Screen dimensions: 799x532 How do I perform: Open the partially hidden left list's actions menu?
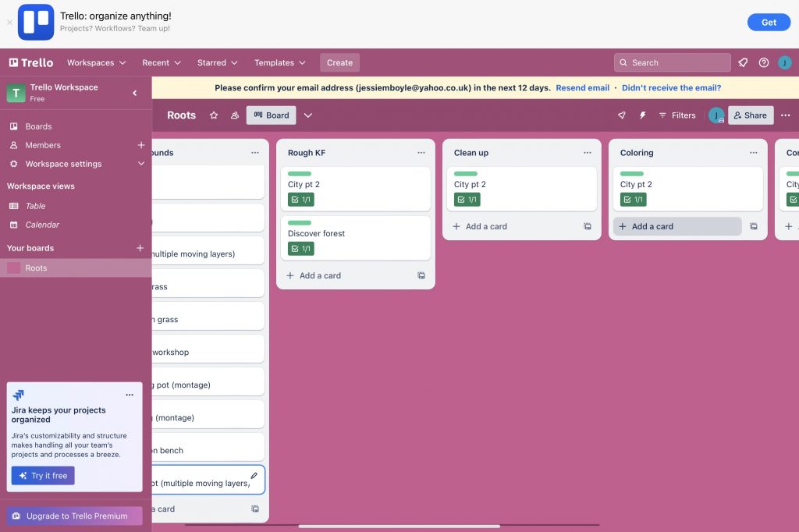[255, 152]
